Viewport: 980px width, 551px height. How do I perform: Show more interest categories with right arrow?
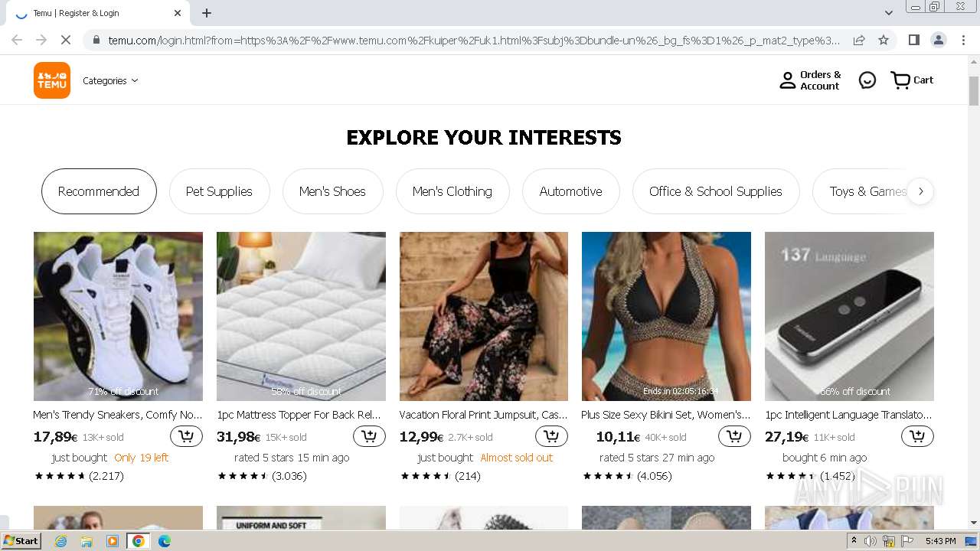point(921,191)
